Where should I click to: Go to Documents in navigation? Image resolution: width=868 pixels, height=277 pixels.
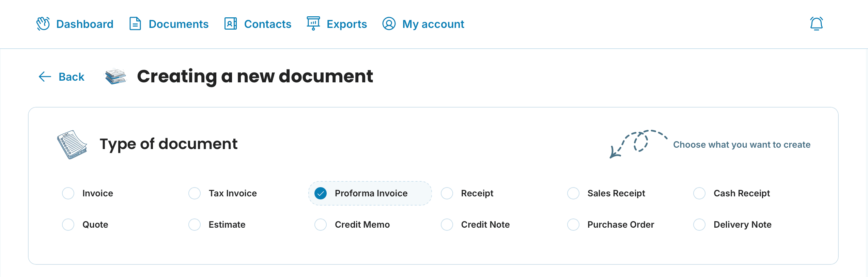pos(179,24)
